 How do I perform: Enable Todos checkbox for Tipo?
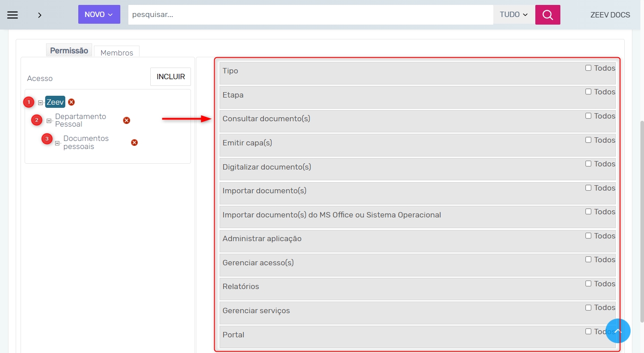(588, 68)
